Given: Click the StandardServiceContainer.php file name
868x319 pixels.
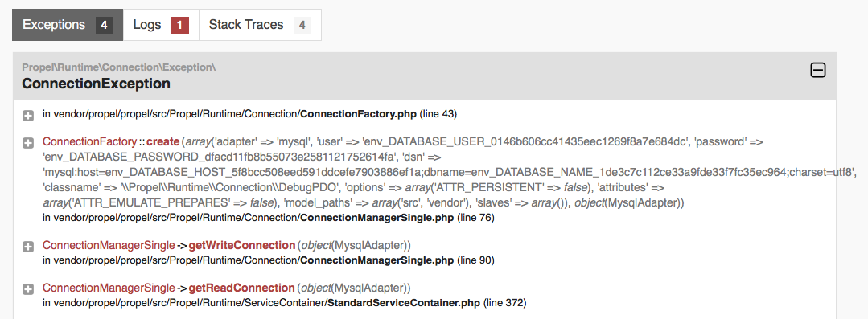Looking at the screenshot, I should pyautogui.click(x=404, y=303).
